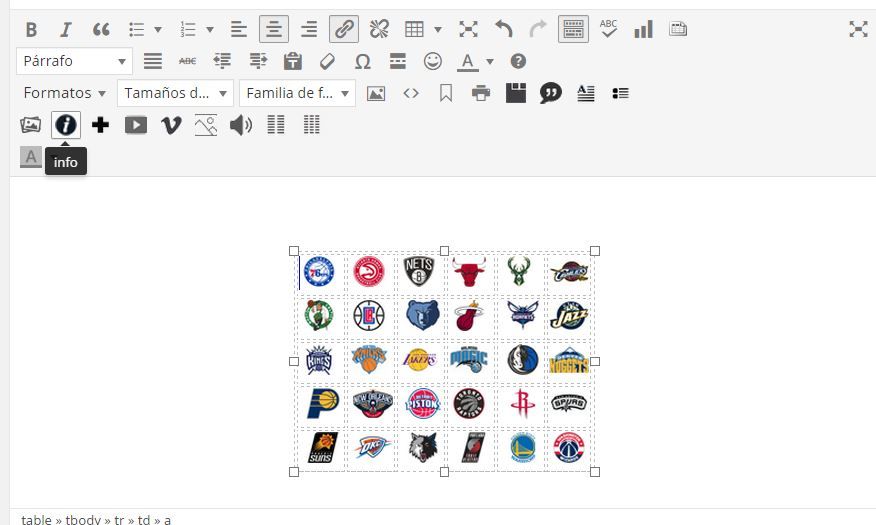Image resolution: width=876 pixels, height=525 pixels.
Task: Select the 76ers logo in table
Action: [319, 272]
